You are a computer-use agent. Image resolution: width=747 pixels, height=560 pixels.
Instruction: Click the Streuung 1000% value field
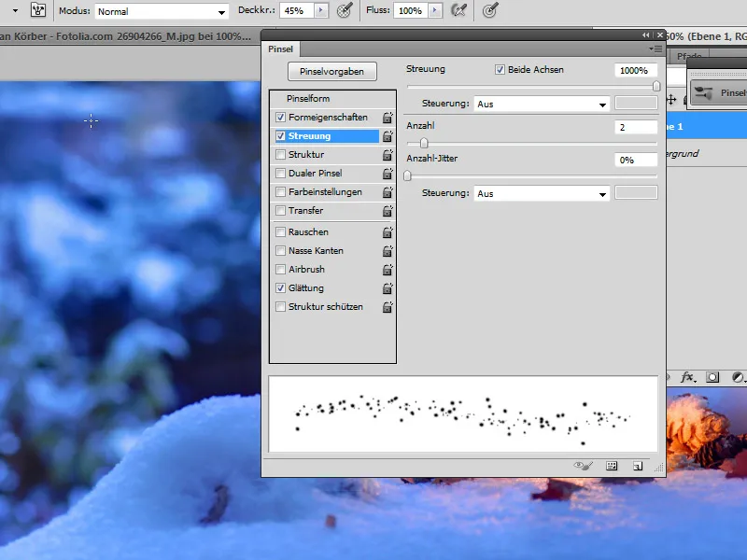(x=636, y=71)
